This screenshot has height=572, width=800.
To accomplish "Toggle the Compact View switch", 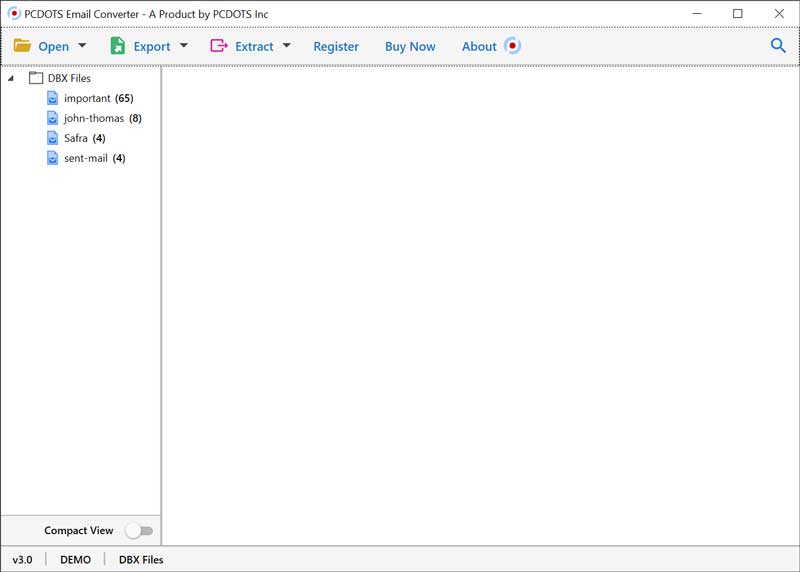I will (139, 531).
